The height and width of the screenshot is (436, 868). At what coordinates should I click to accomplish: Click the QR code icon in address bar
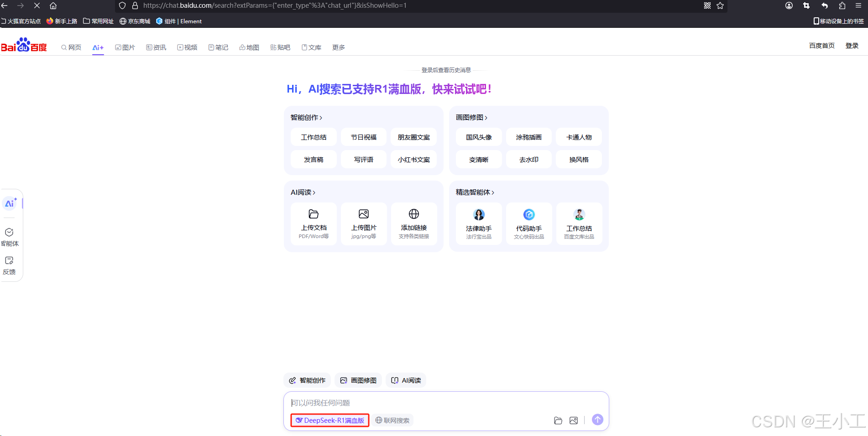pos(707,5)
